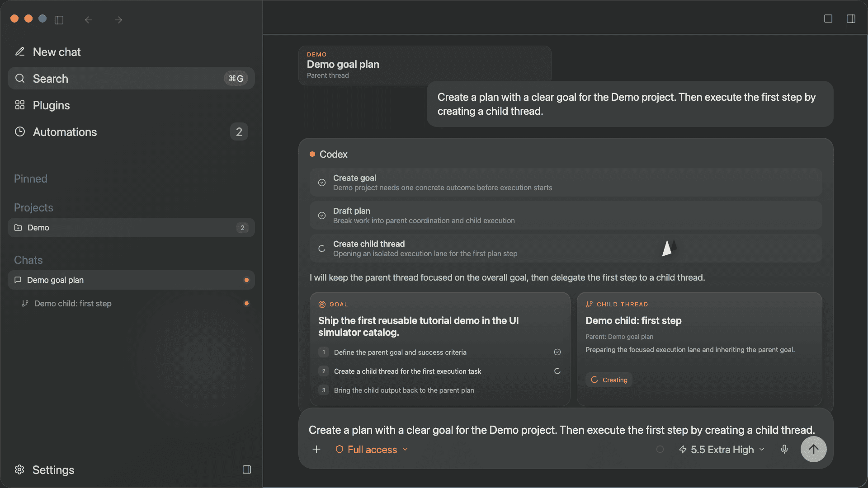Click the Create goal step row

click(x=566, y=183)
